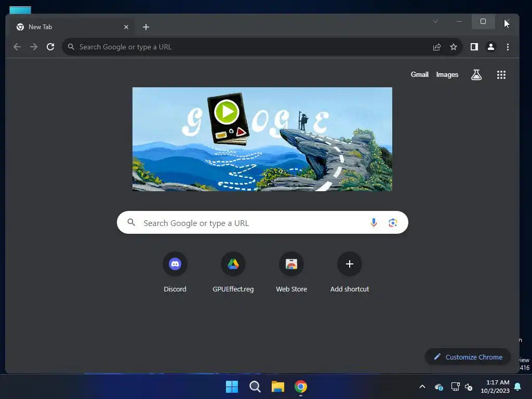Play the Google Doodle
Screen dimensions: 532x399
tap(227, 112)
